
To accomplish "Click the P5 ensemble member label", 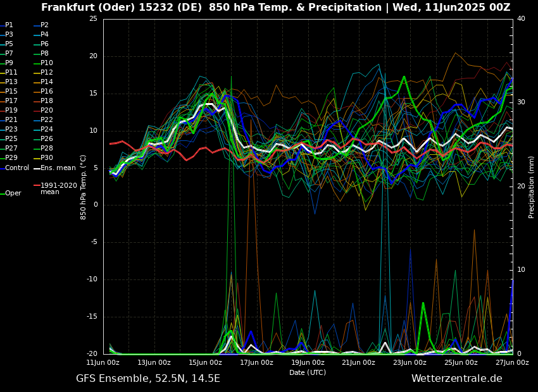I will click(x=7, y=44).
